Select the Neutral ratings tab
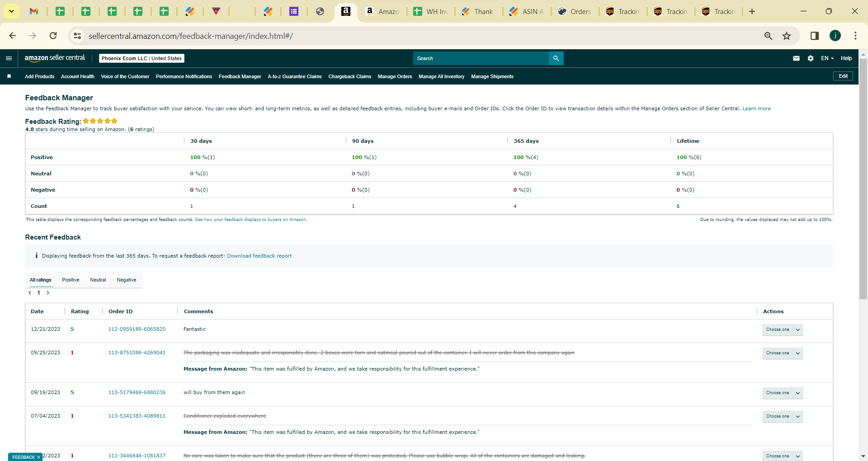Image resolution: width=868 pixels, height=461 pixels. coord(98,280)
